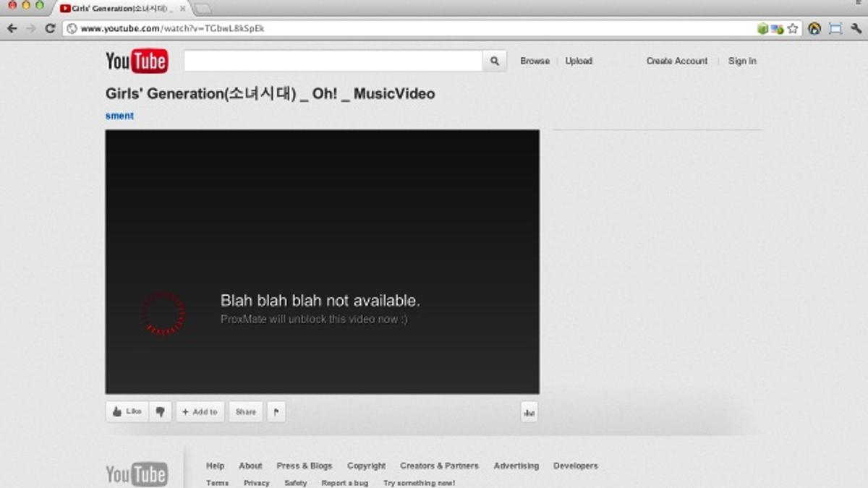Open the Add to playlist menu
The image size is (868, 488).
click(200, 412)
